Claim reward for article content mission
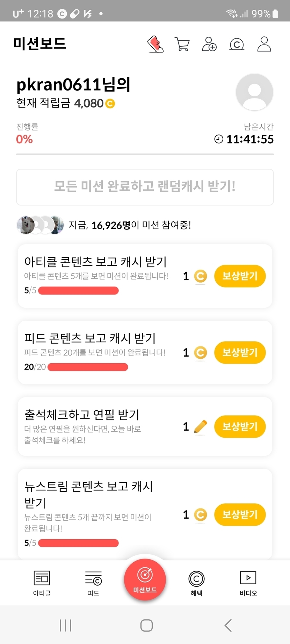Image resolution: width=290 pixels, height=644 pixels. click(240, 276)
